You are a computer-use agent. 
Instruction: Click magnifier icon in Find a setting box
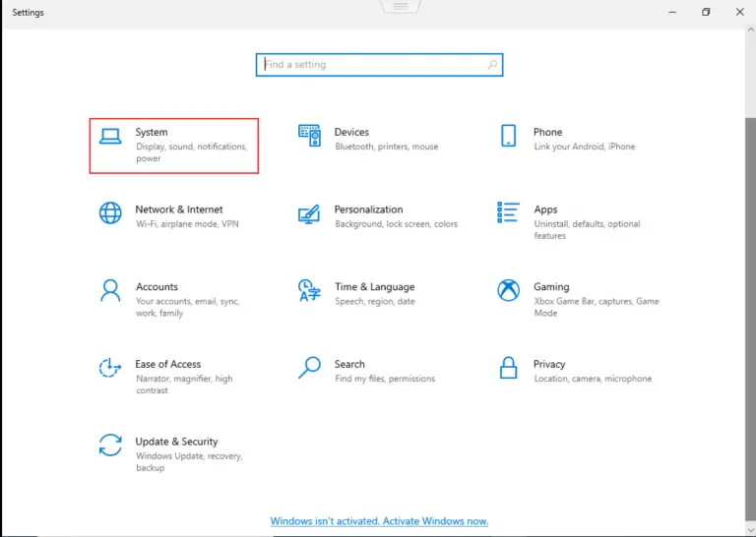click(x=492, y=65)
